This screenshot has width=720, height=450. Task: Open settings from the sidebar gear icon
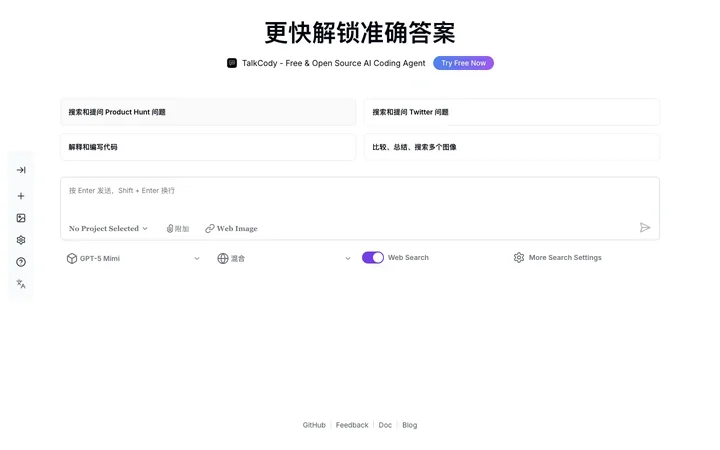click(21, 240)
